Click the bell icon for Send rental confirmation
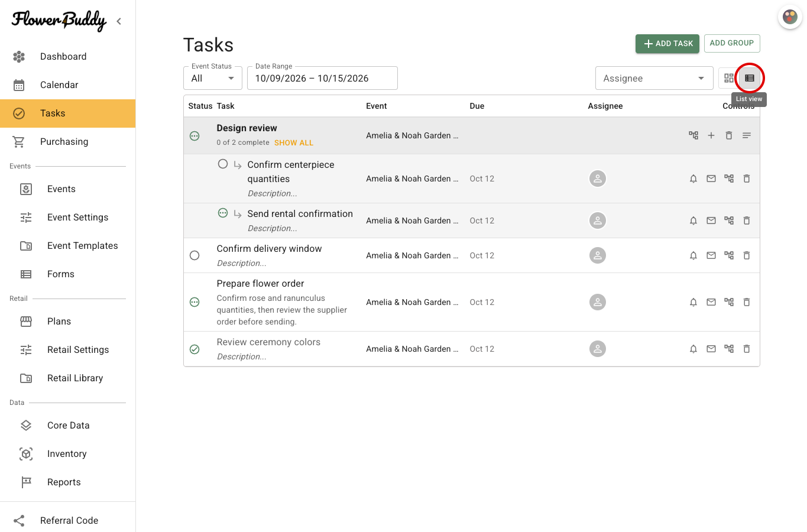The width and height of the screenshot is (807, 532). coord(693,220)
